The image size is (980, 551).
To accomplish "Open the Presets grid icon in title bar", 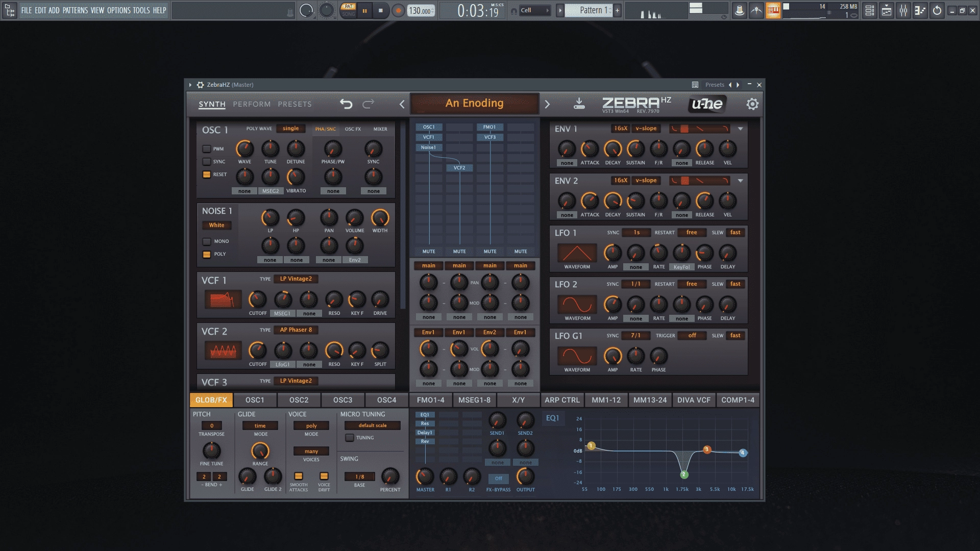I will pos(695,85).
